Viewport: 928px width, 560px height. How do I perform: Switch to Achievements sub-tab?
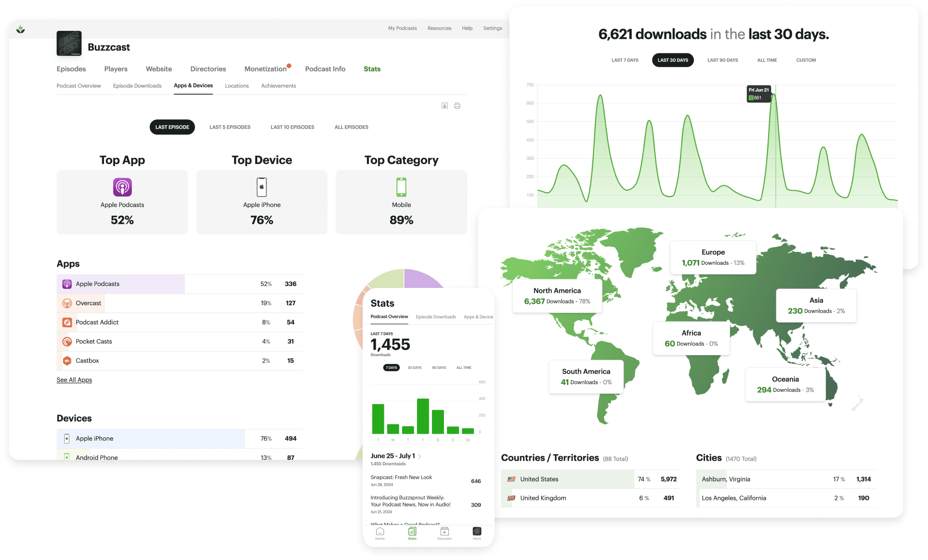pyautogui.click(x=278, y=86)
